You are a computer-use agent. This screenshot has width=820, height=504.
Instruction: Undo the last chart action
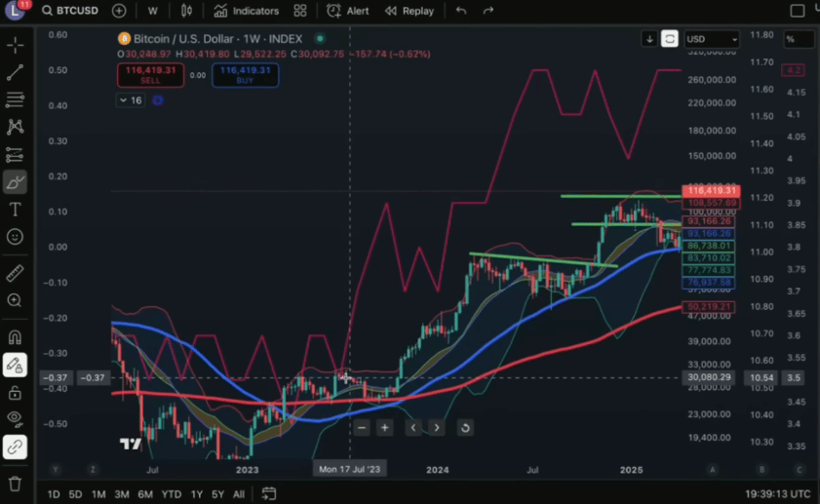(x=461, y=11)
